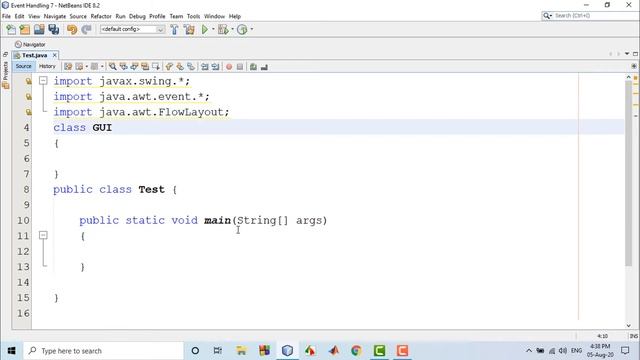Click the Windows Start button
This screenshot has width=640, height=360.
click(11, 351)
